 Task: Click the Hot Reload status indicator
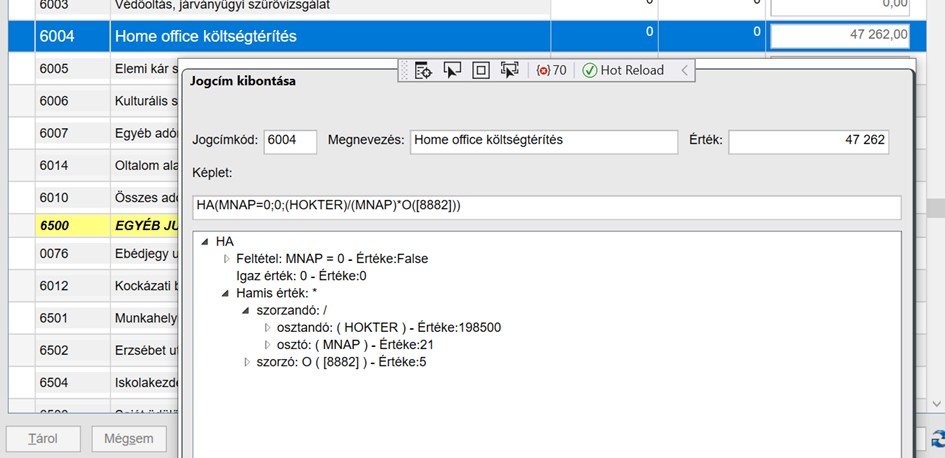[x=623, y=71]
